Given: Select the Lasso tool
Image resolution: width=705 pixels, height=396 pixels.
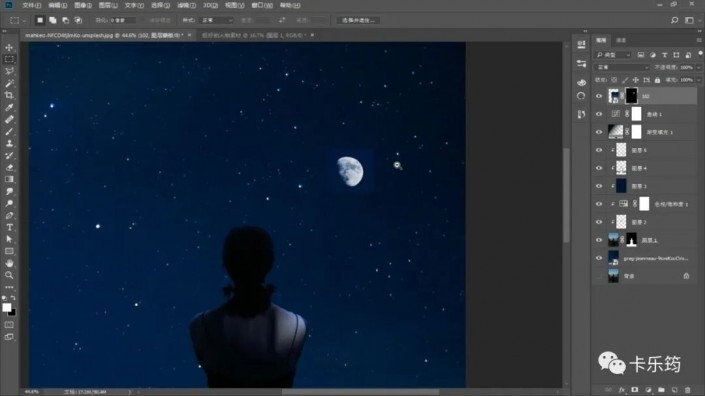Looking at the screenshot, I should pos(9,71).
